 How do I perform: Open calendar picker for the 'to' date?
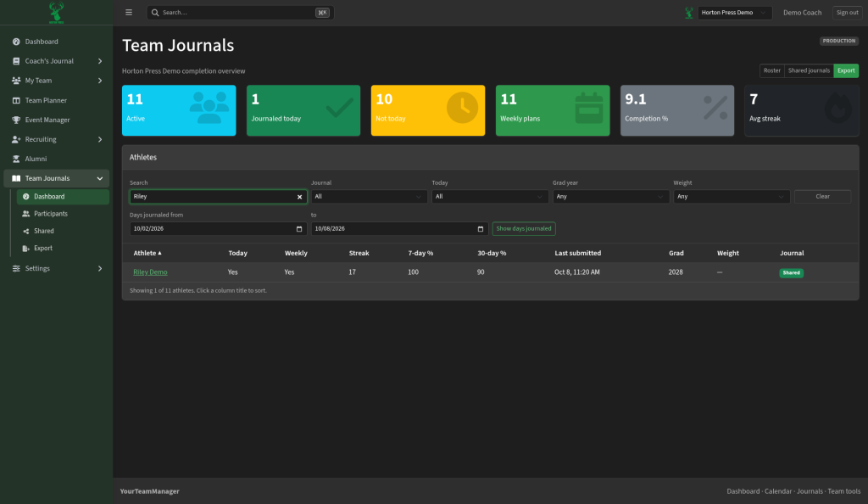481,229
